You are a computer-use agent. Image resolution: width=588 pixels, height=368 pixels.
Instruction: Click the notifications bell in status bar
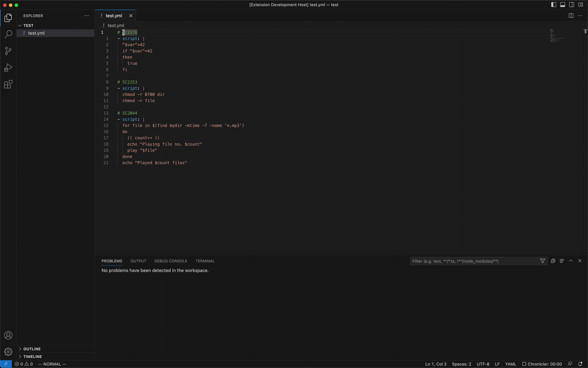(580, 364)
